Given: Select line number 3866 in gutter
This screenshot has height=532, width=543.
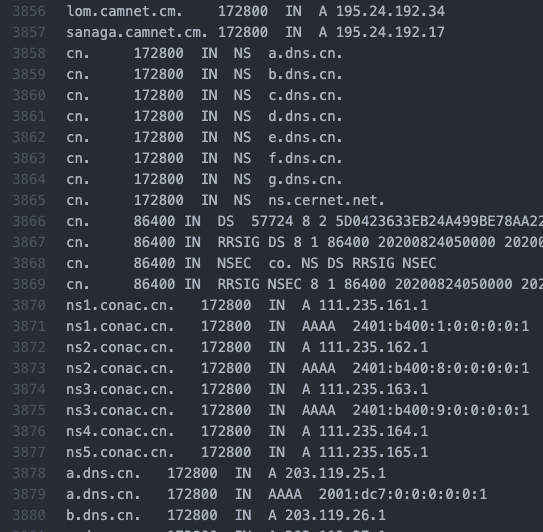Looking at the screenshot, I should point(29,221).
